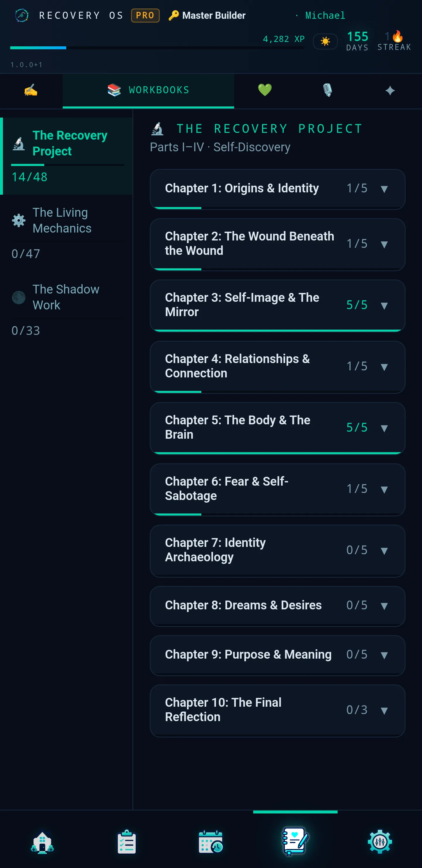Select The Shadow Work workbook
Image resolution: width=422 pixels, height=868 pixels.
66,310
